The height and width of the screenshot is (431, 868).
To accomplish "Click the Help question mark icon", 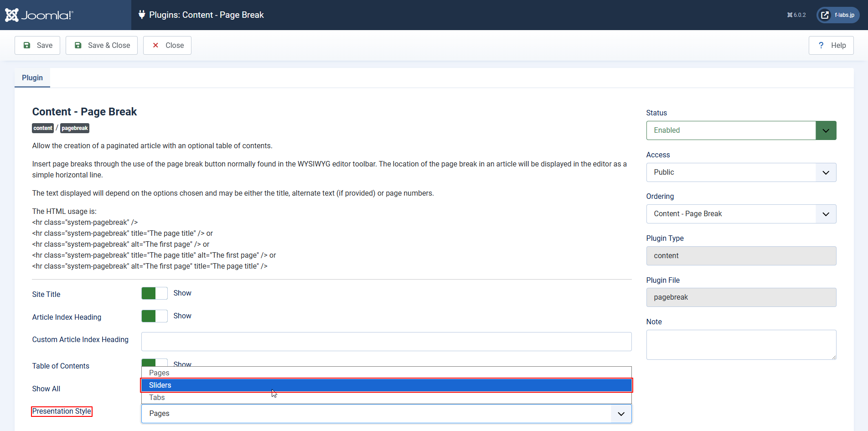I will 821,45.
